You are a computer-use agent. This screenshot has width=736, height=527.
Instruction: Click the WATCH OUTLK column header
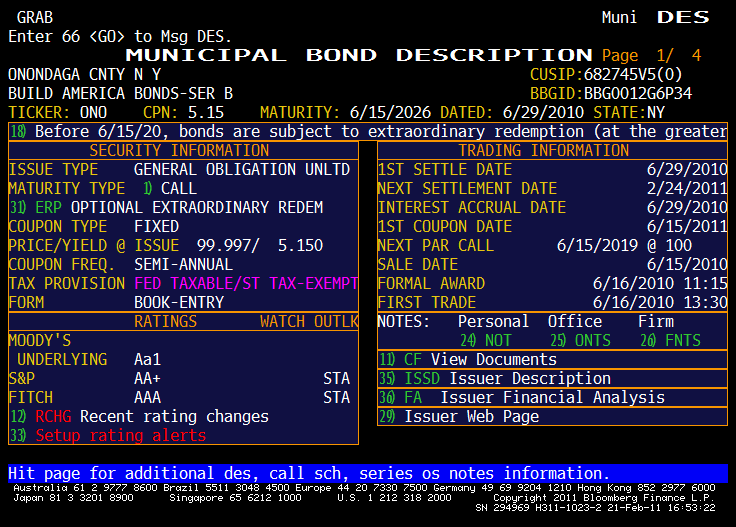[309, 321]
